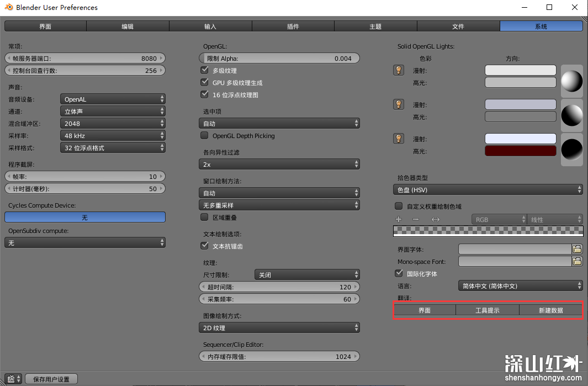Click folder icon beside 界面字体 field
Screen dimensions: 588x386
pos(577,249)
